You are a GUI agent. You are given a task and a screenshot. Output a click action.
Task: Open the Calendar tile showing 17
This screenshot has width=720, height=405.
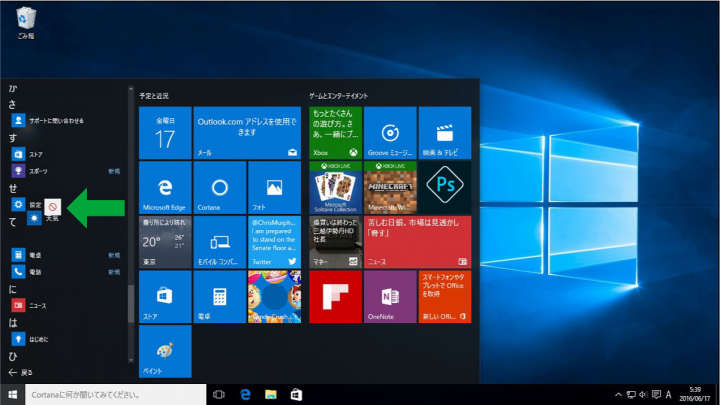[165, 133]
